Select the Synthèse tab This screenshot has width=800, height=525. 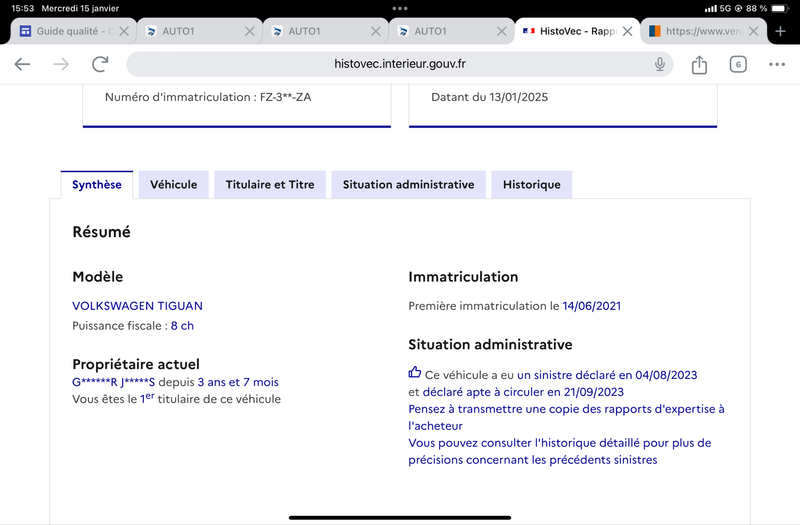(97, 185)
